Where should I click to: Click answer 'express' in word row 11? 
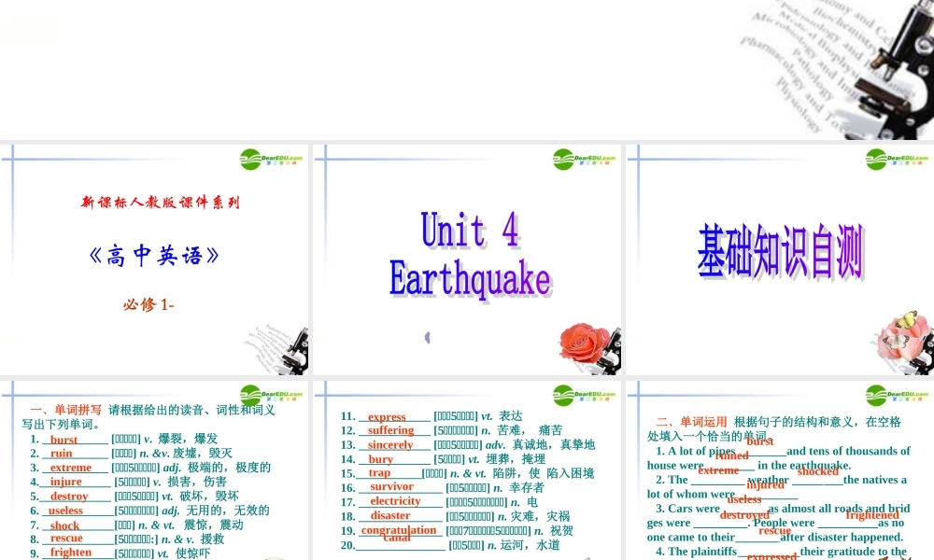point(388,416)
